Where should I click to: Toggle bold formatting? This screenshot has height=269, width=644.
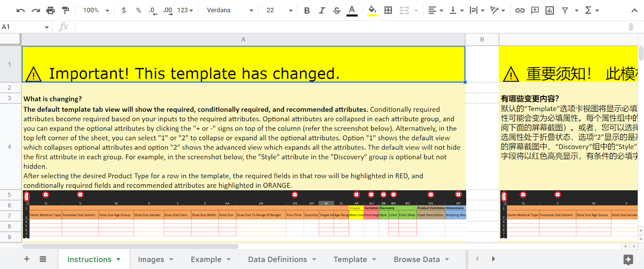(x=307, y=10)
